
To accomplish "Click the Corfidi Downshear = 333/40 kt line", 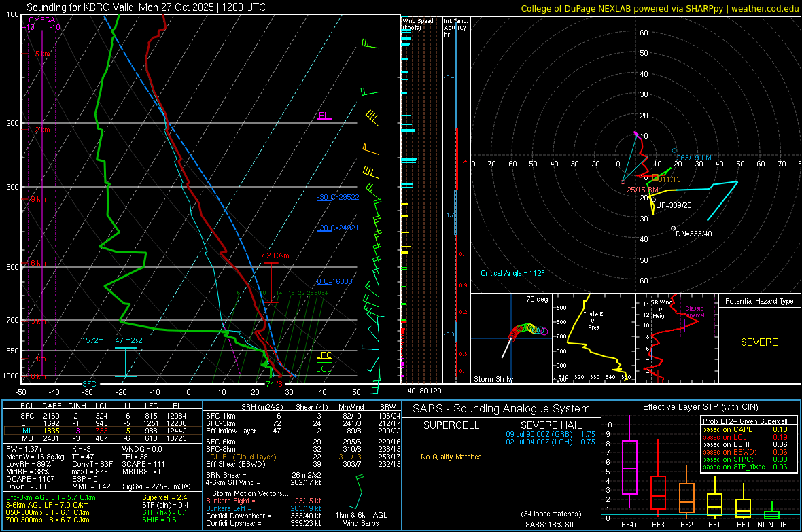I will click(264, 516).
